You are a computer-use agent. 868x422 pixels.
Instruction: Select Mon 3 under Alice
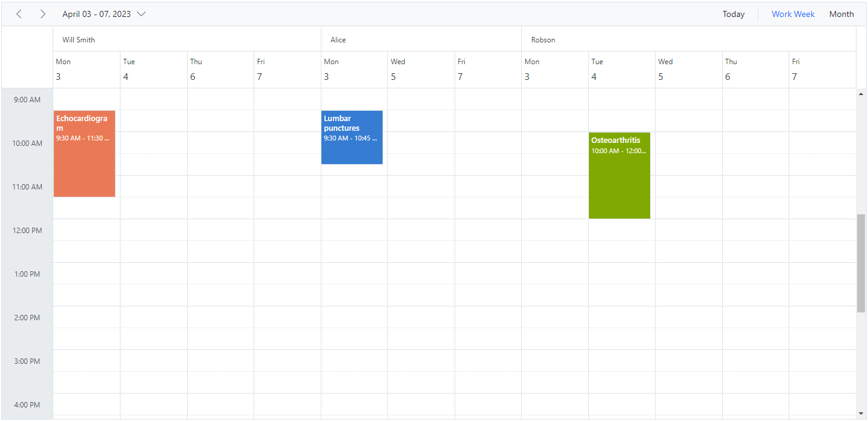pyautogui.click(x=354, y=70)
